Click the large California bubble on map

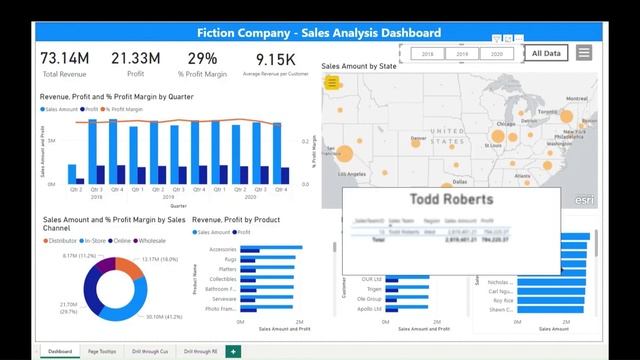345,154
